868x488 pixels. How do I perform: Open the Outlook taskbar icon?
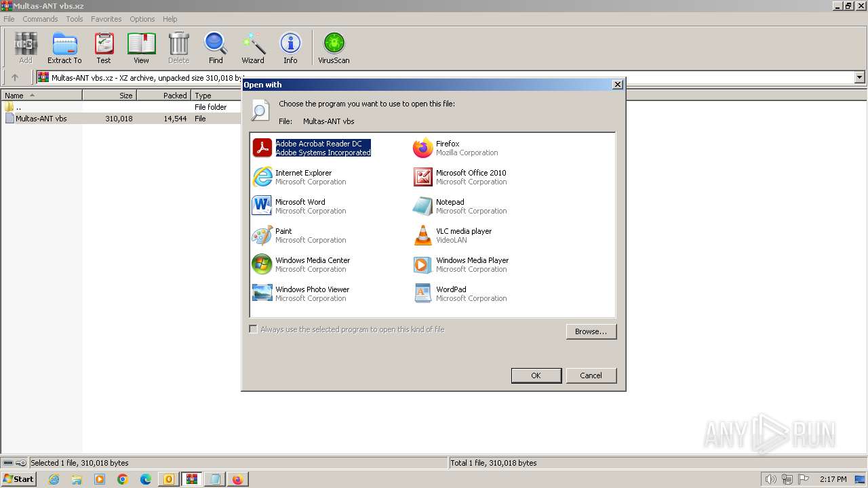(x=168, y=479)
